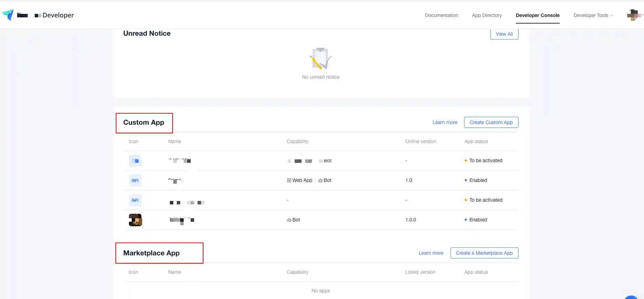Click the 'Listed version' column header
This screenshot has height=299, width=644.
coord(420,272)
